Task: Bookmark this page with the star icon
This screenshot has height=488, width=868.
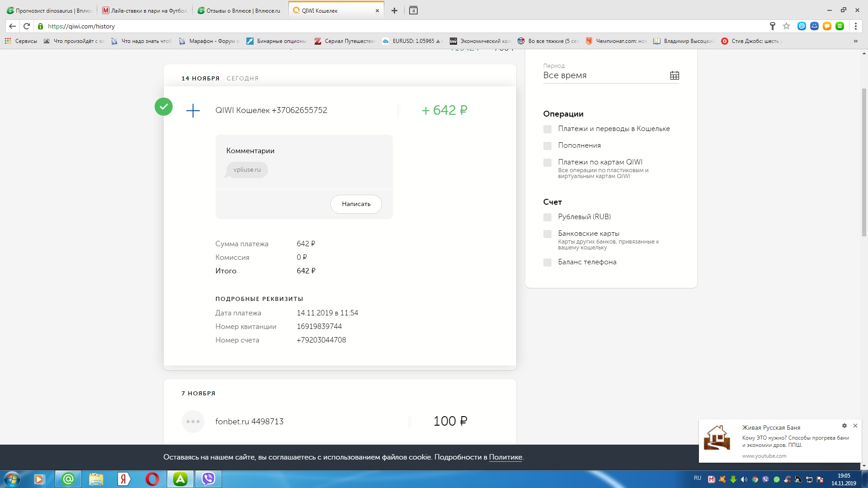Action: coord(787,26)
